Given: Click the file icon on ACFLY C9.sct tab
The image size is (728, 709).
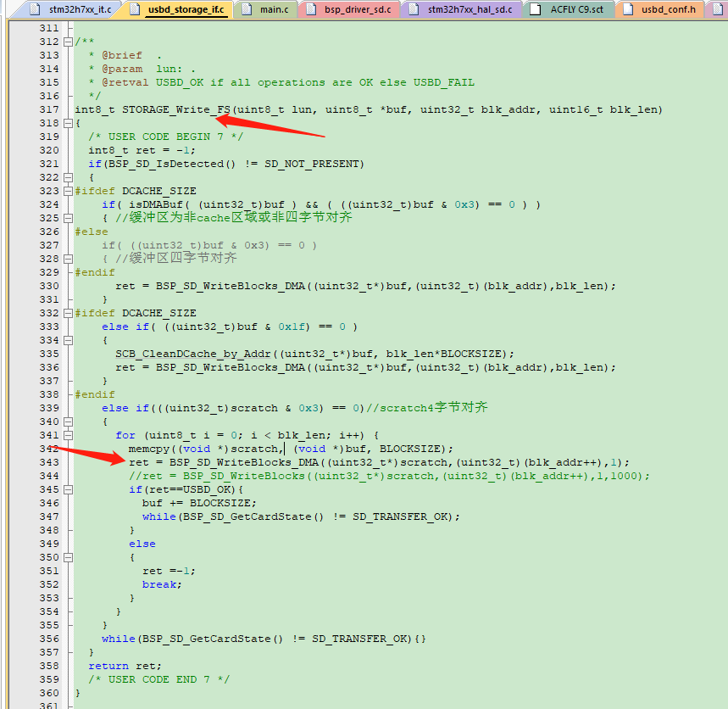Looking at the screenshot, I should (x=536, y=9).
